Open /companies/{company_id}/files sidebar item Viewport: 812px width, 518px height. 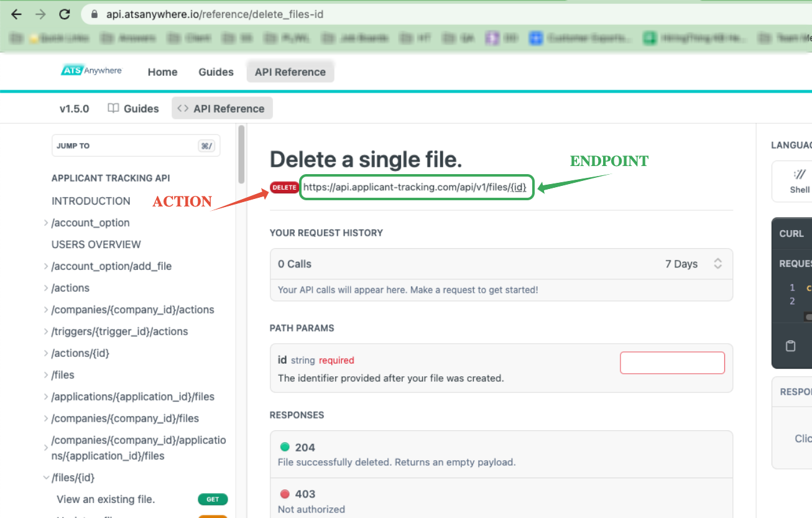125,419
